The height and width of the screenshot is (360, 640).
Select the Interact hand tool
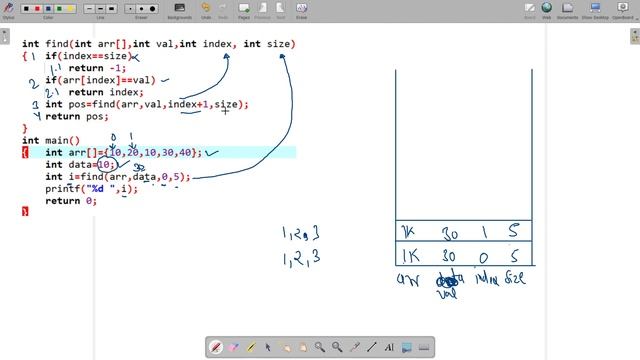tap(285, 347)
